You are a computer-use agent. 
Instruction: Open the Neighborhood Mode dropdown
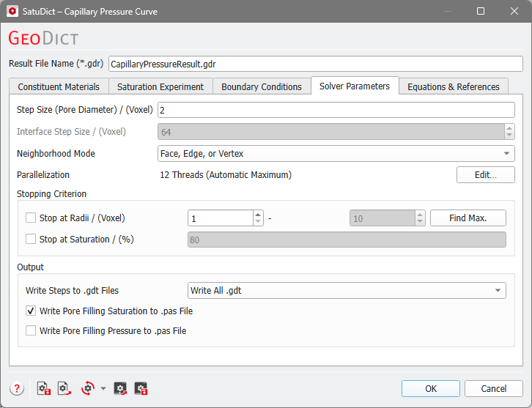[336, 154]
